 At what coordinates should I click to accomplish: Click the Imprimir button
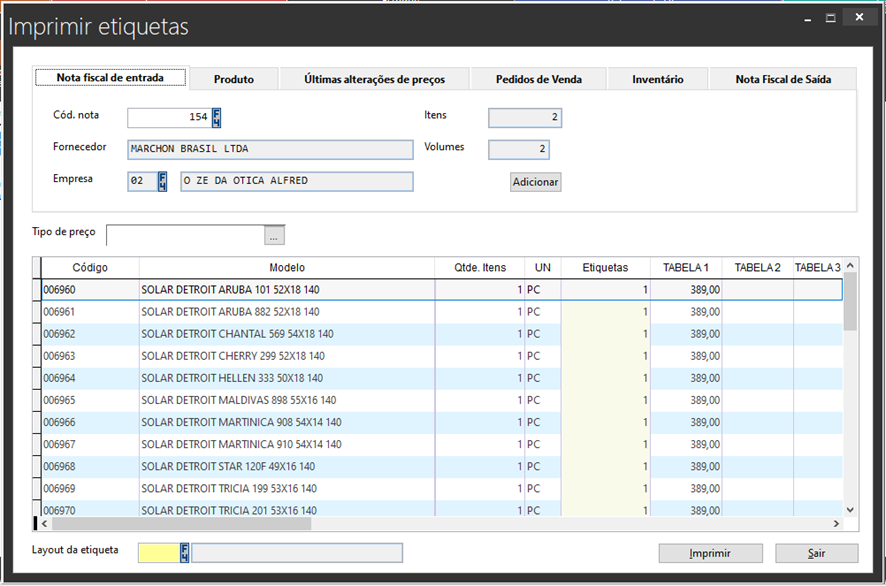[710, 553]
